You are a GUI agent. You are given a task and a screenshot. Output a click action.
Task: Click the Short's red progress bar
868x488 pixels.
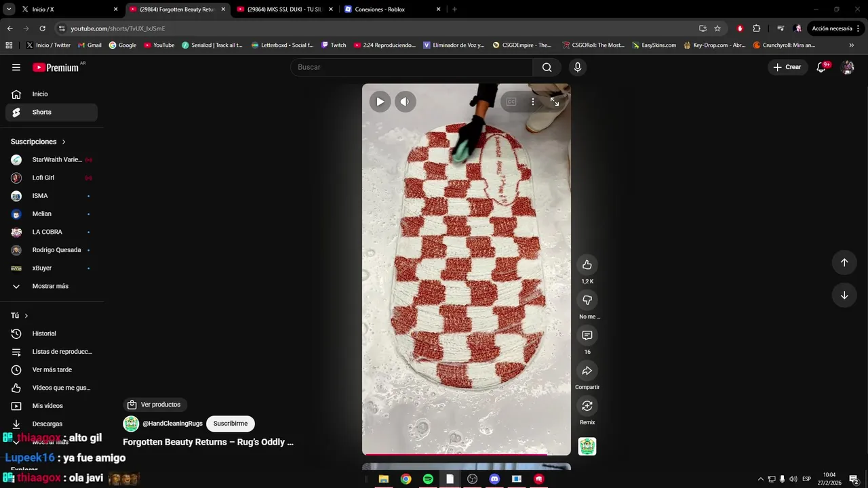click(467, 454)
